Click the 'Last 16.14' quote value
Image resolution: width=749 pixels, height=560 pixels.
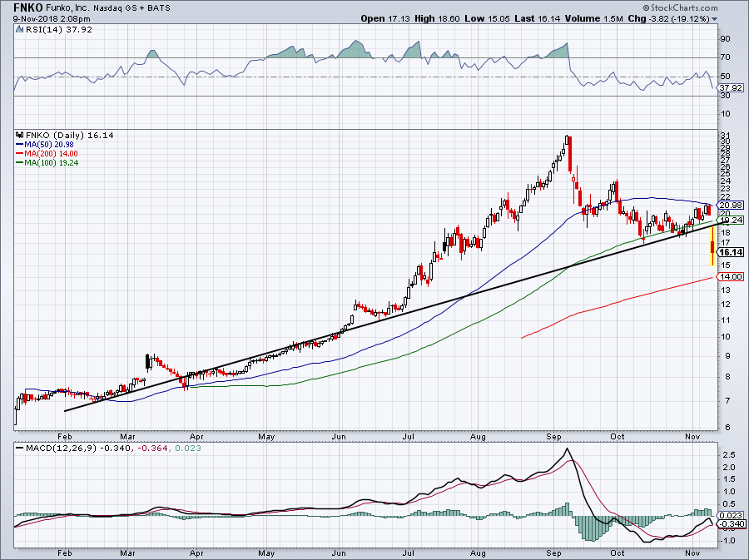pos(538,18)
